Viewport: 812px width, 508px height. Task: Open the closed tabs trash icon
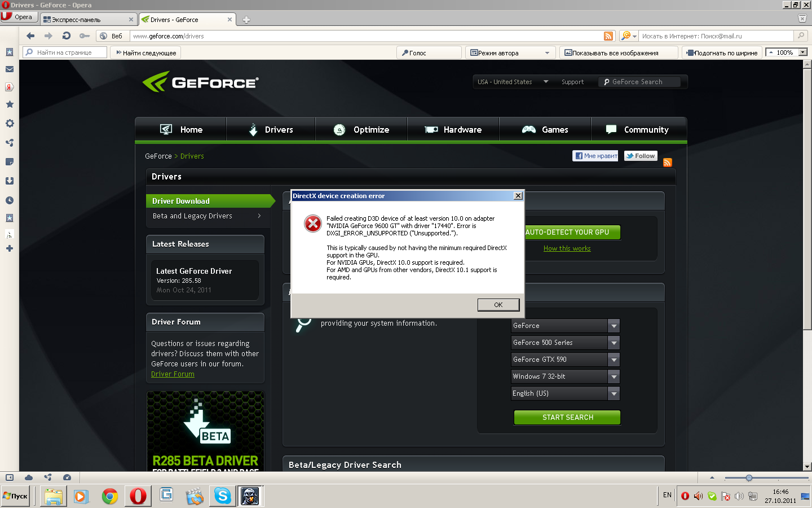pos(802,18)
